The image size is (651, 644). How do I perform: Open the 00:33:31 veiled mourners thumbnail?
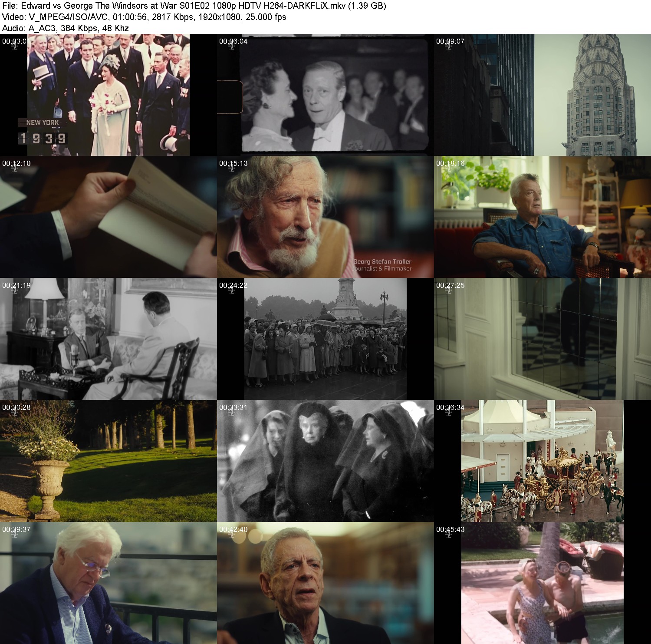pos(325,461)
